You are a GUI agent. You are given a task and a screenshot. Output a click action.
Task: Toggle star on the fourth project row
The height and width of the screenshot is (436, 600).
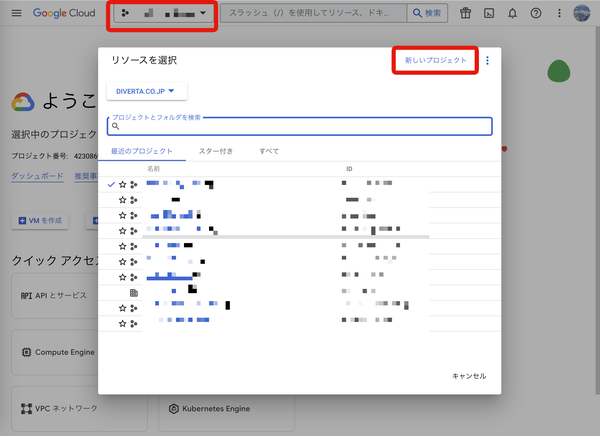[122, 231]
